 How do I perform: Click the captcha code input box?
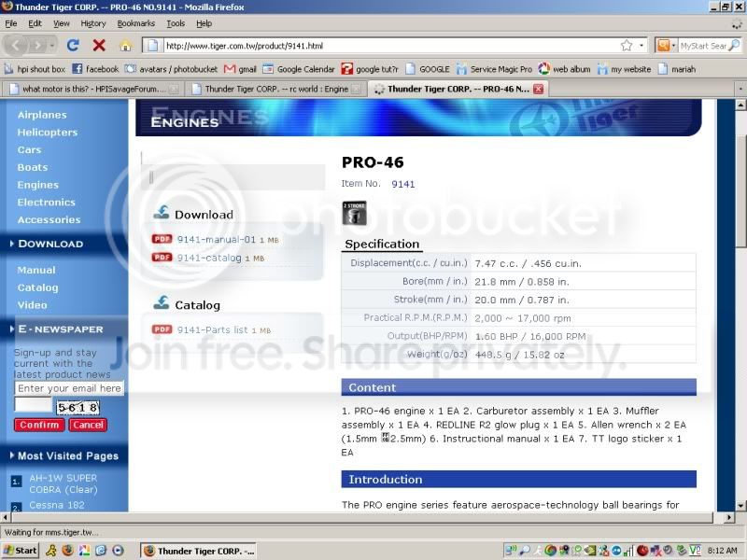(33, 405)
